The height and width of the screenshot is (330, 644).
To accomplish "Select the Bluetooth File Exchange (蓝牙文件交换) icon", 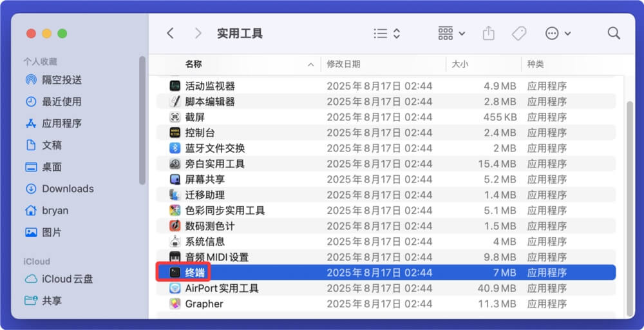I will click(175, 148).
